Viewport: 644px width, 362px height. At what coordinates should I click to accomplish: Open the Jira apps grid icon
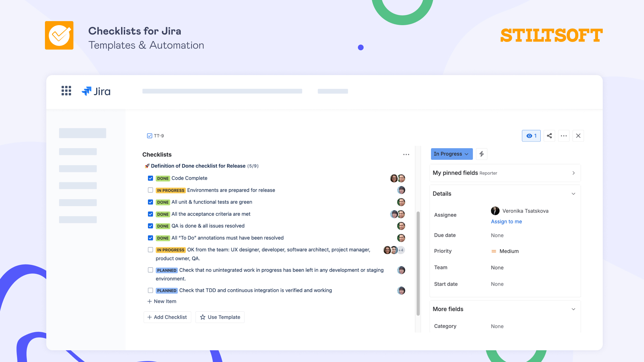66,91
